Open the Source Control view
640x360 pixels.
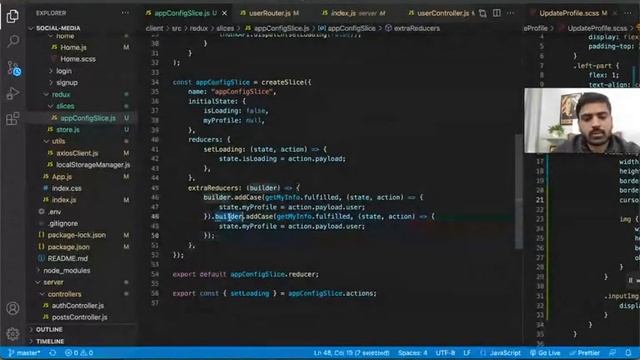point(13,68)
